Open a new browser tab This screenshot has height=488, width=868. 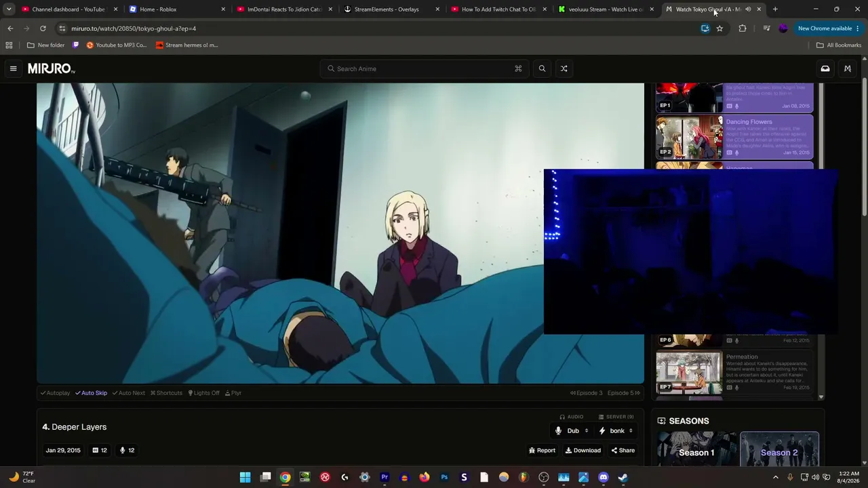(775, 9)
